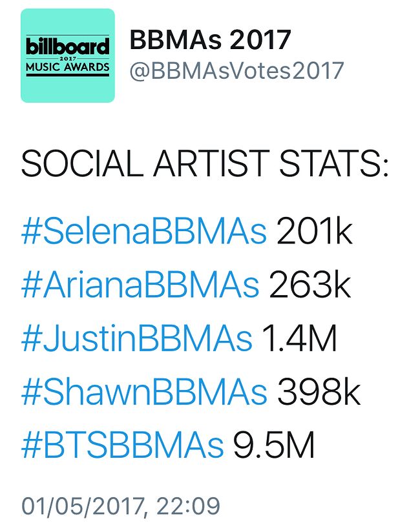Click the MUSIC AWARDS text in logo
The width and height of the screenshot is (420, 532).
[68, 66]
